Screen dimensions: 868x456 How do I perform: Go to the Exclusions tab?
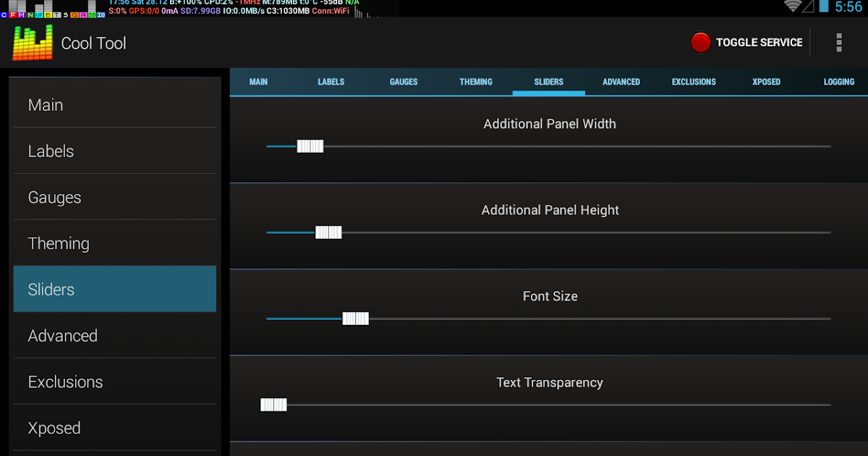pyautogui.click(x=694, y=82)
